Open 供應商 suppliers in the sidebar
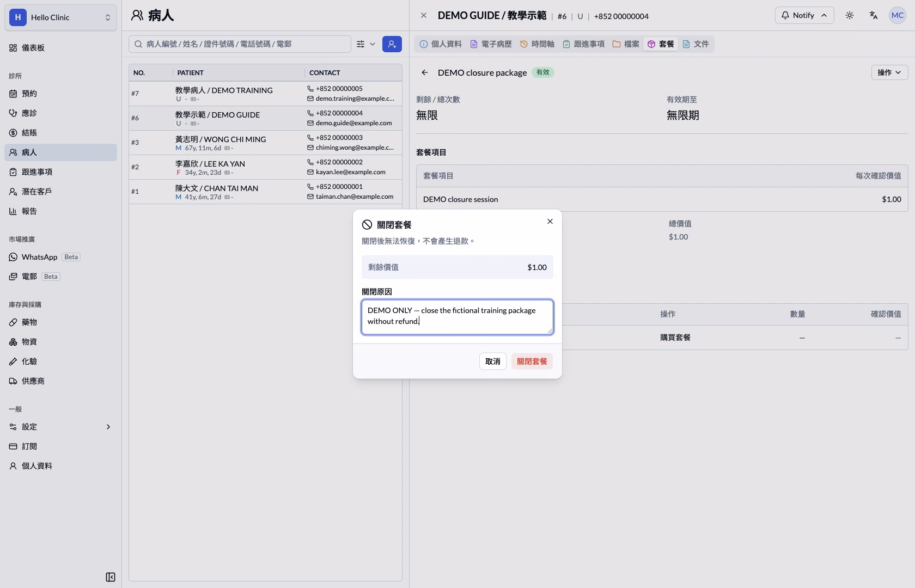The image size is (915, 588). (x=60, y=381)
